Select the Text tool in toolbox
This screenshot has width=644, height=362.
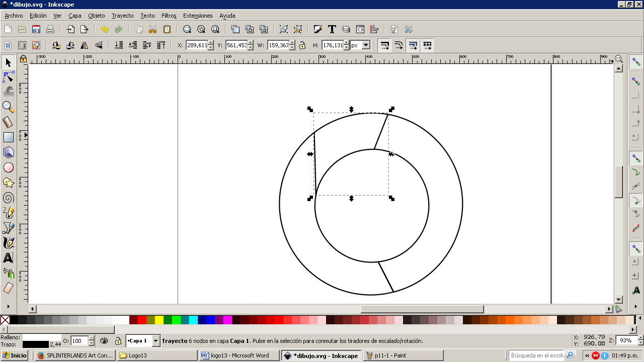[8, 258]
